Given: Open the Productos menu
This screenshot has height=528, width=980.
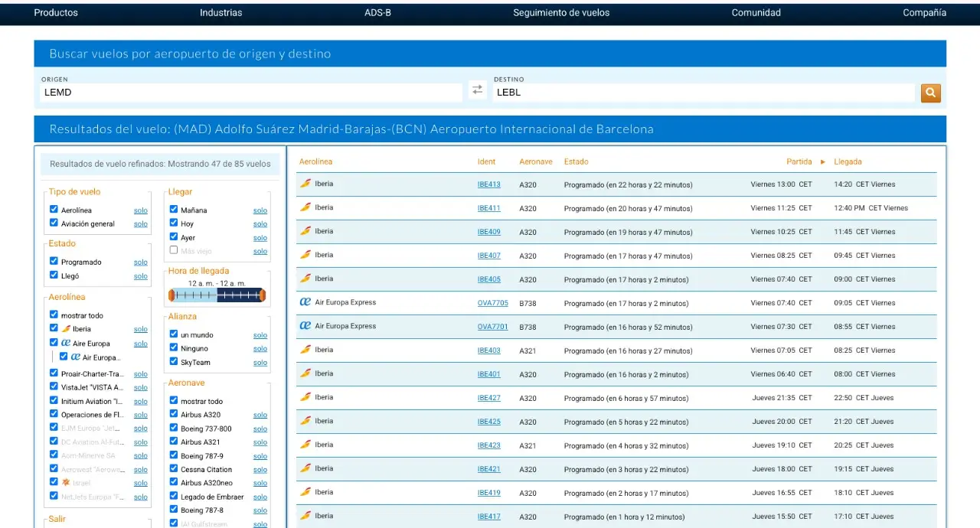Looking at the screenshot, I should coord(56,13).
